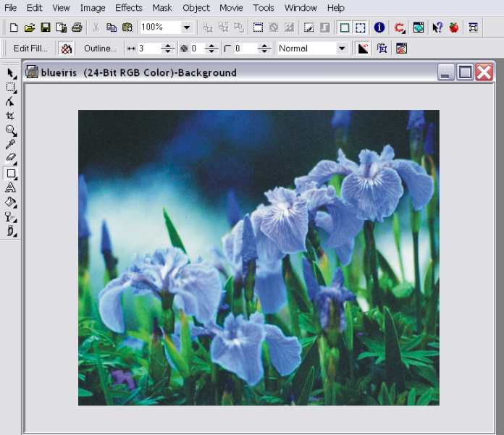Pick the Eyedropper tool
The image size is (504, 435).
[x=11, y=144]
